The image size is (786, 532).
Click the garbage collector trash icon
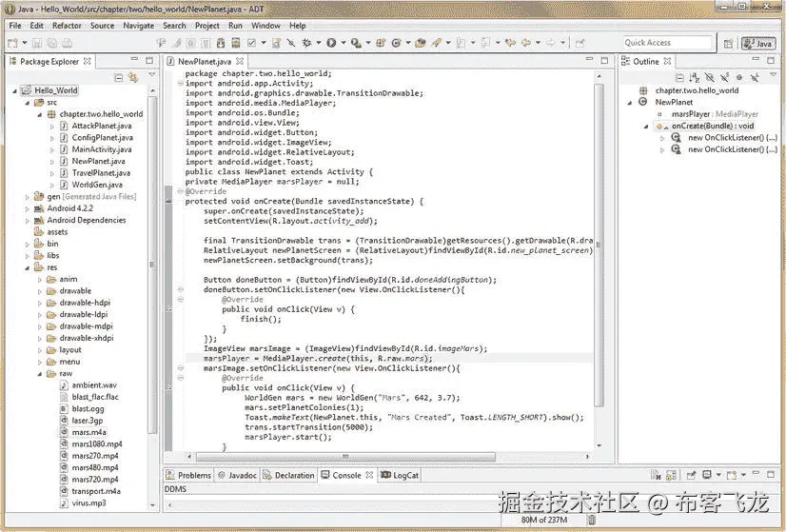pyautogui.click(x=592, y=520)
